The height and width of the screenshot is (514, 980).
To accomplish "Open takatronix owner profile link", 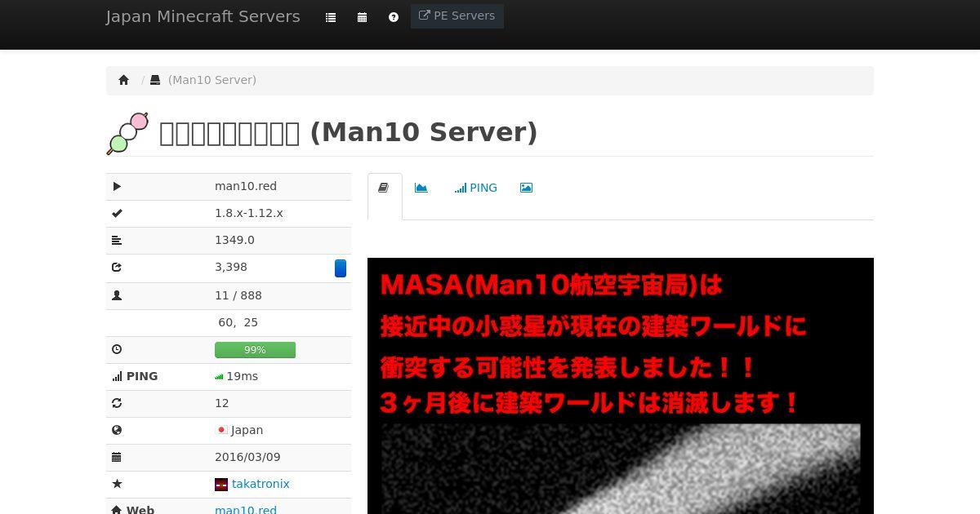I will [x=261, y=484].
